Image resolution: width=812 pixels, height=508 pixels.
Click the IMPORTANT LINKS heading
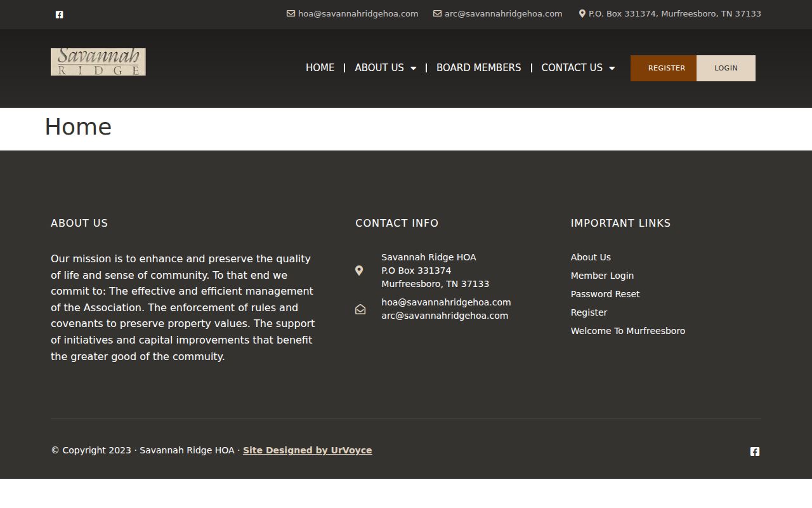click(620, 223)
